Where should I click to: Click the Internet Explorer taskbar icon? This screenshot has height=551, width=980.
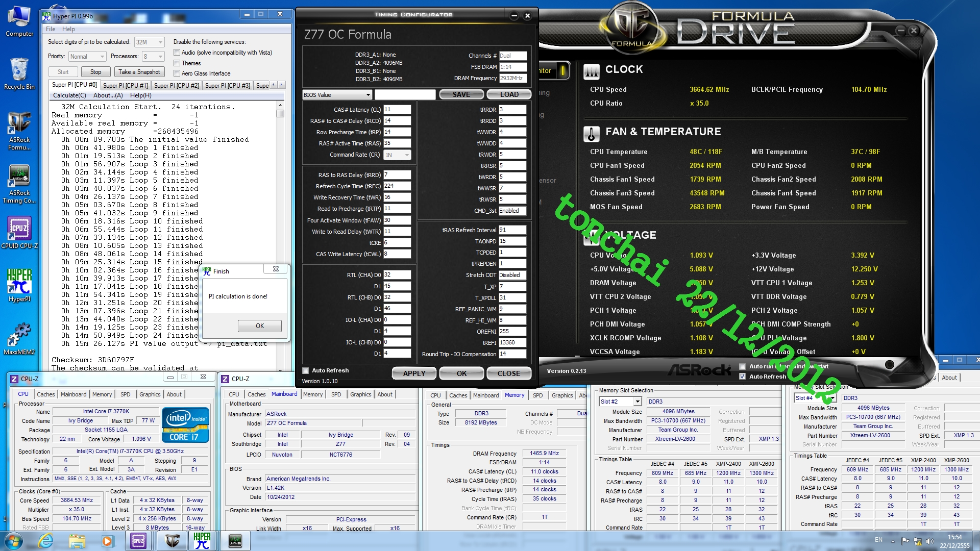tap(46, 541)
